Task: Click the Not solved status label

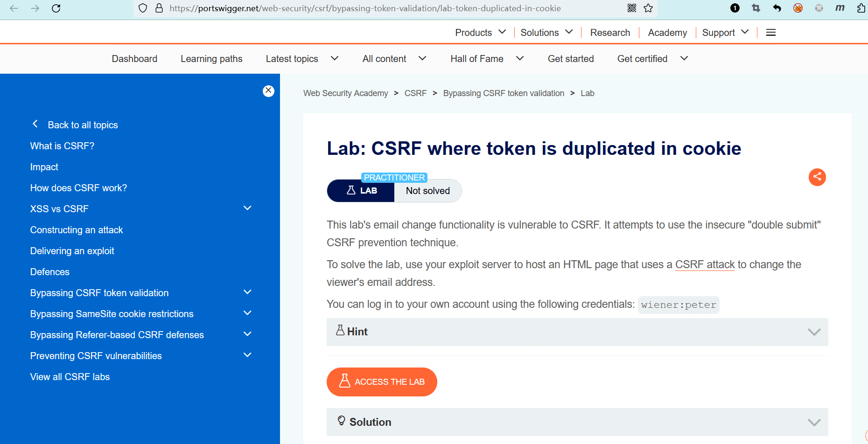Action: [427, 191]
